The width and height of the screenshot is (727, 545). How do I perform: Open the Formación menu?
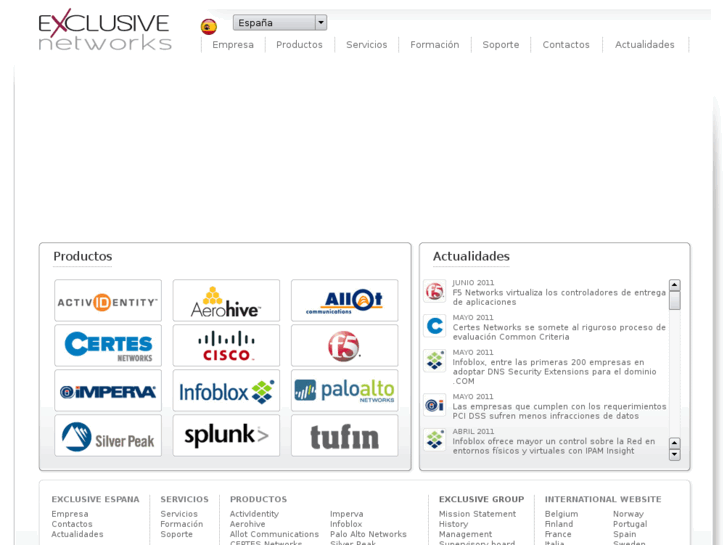[x=434, y=45]
